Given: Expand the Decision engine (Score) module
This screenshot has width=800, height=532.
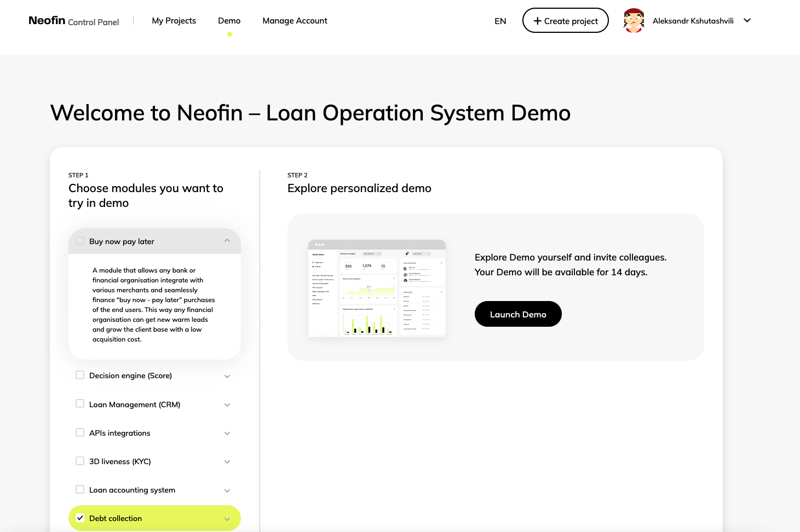Looking at the screenshot, I should [227, 376].
